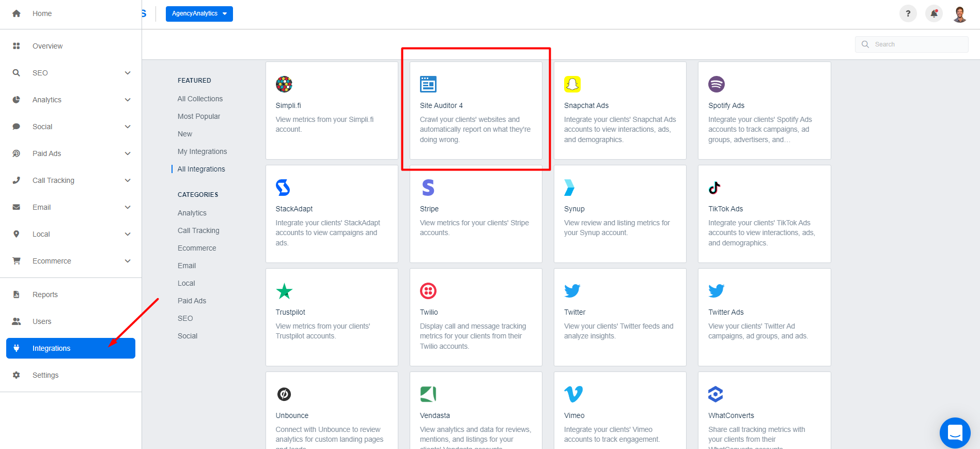Click the Trustpilot green star icon

click(x=284, y=291)
